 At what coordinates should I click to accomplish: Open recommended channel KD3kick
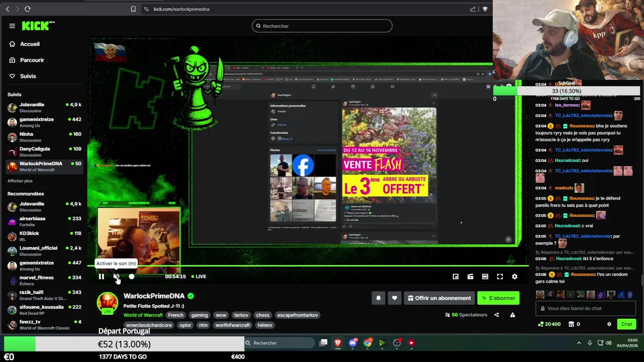pyautogui.click(x=44, y=236)
